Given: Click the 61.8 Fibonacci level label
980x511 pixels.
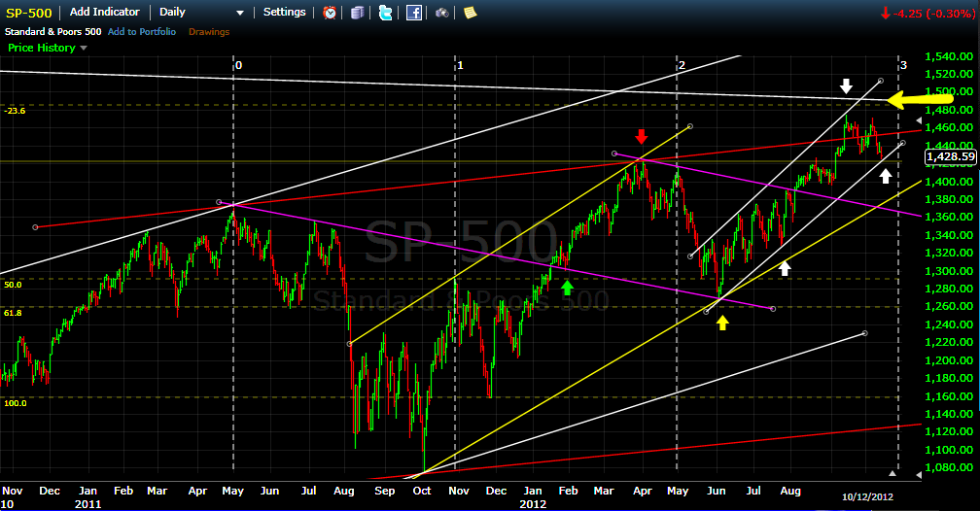Looking at the screenshot, I should [13, 313].
